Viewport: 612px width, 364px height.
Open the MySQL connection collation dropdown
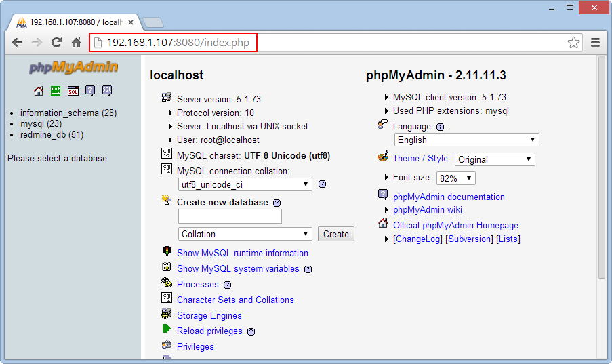pyautogui.click(x=245, y=184)
